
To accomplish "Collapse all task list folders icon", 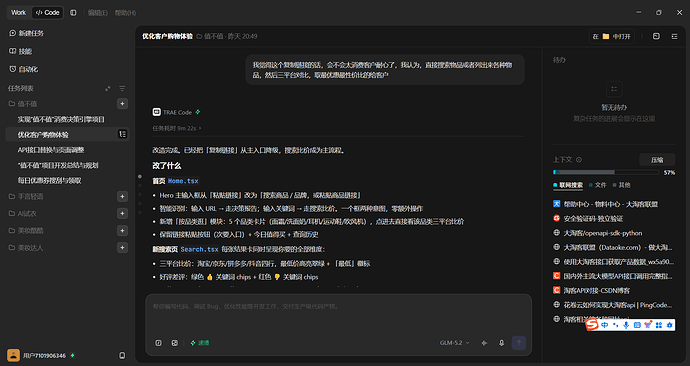I will click(x=107, y=88).
